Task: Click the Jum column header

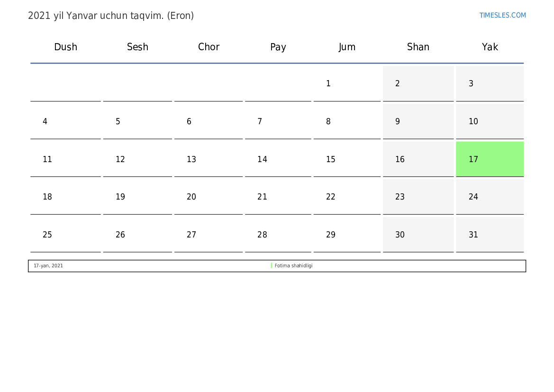Action: (347, 47)
